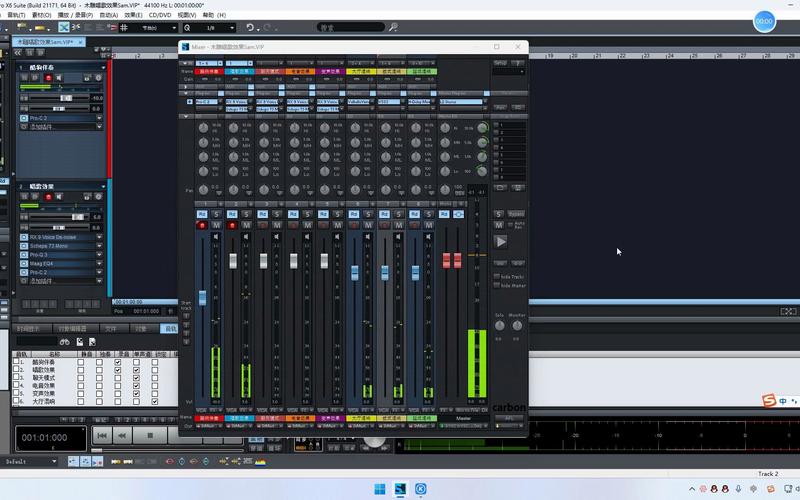This screenshot has height=500, width=800.
Task: Expand track 1 header menu arrow
Action: [x=103, y=67]
